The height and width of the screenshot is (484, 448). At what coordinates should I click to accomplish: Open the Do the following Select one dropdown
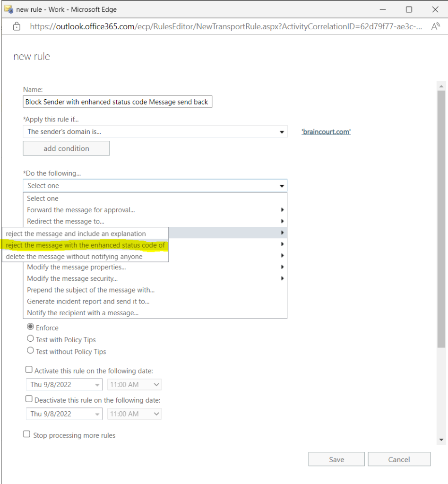[x=155, y=186]
